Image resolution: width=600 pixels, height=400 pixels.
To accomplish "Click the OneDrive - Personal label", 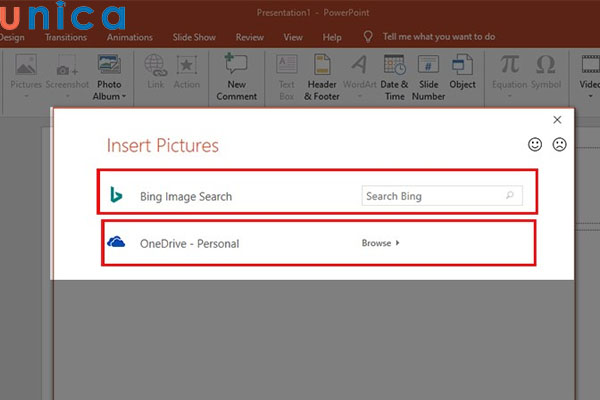I will [x=189, y=243].
